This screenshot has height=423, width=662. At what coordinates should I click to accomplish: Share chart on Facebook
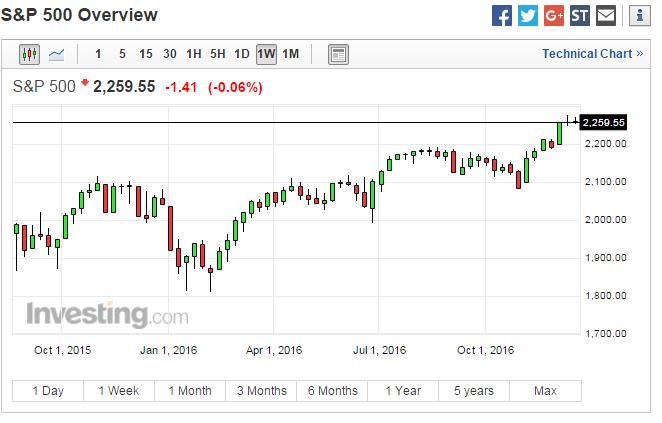click(x=502, y=16)
